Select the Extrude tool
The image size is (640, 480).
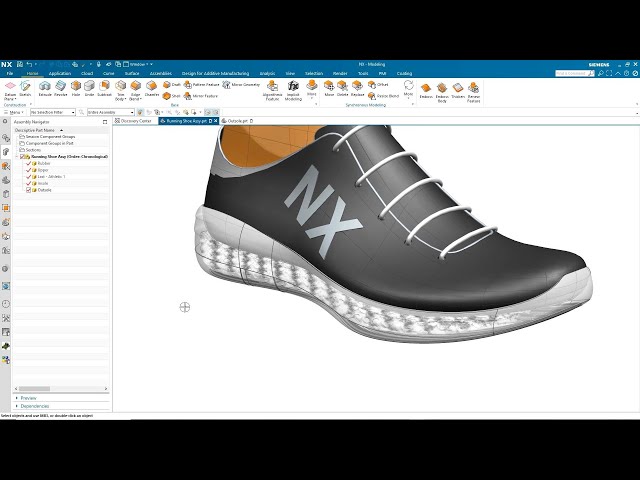(x=45, y=89)
